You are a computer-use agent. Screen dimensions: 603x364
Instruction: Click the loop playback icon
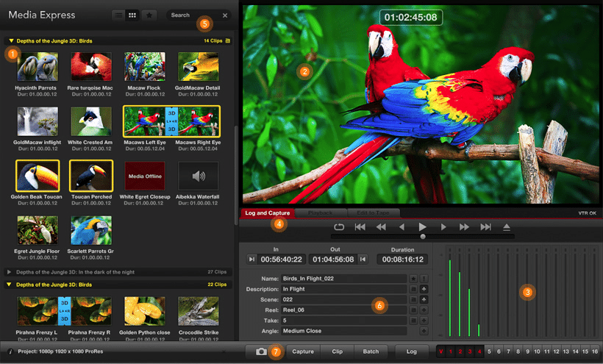[x=339, y=227]
